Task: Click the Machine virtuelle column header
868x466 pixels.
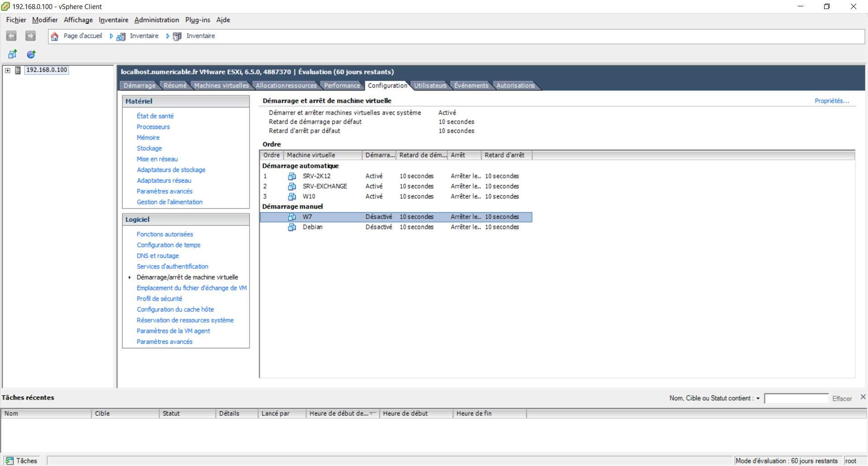Action: point(323,155)
